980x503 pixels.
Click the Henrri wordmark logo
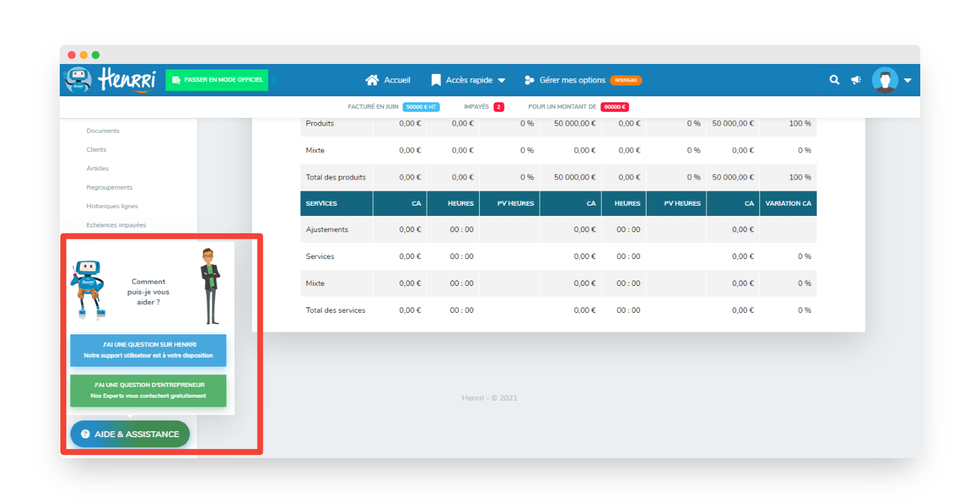coord(127,80)
